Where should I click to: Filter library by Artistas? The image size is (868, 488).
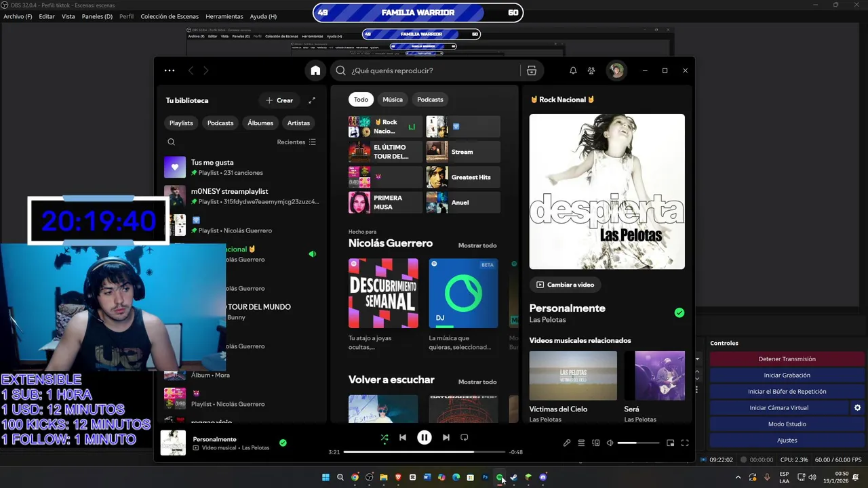298,123
